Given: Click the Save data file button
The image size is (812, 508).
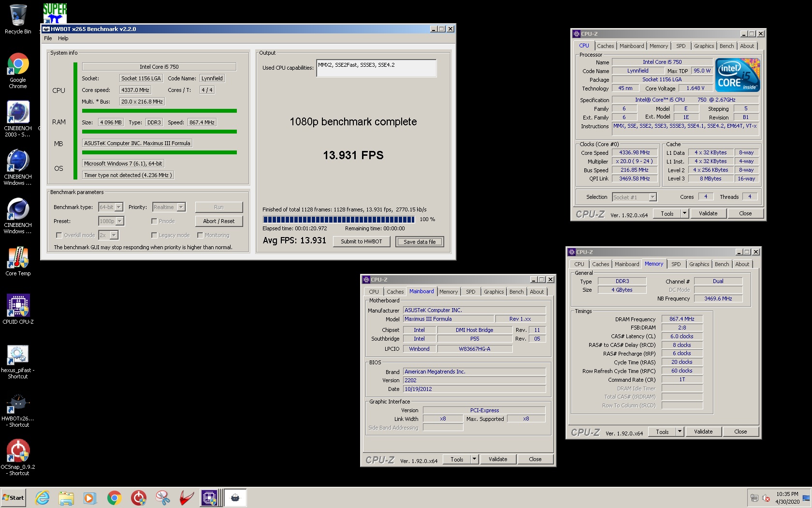Looking at the screenshot, I should 420,241.
